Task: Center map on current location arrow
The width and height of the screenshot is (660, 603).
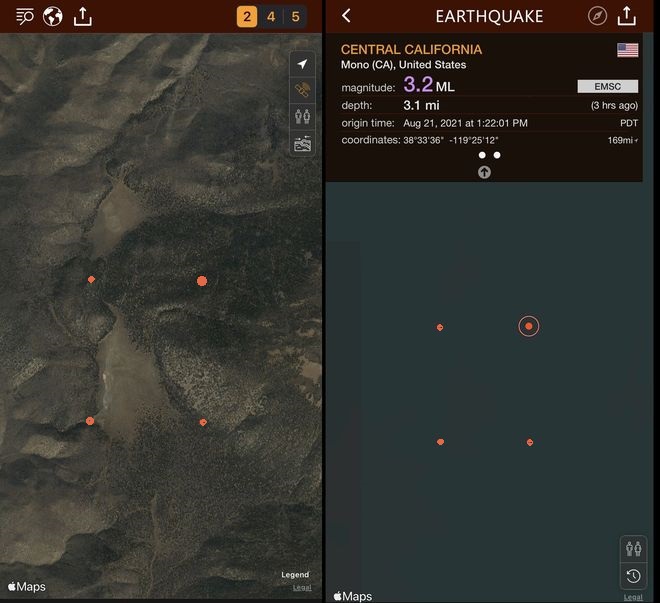Action: (x=302, y=64)
